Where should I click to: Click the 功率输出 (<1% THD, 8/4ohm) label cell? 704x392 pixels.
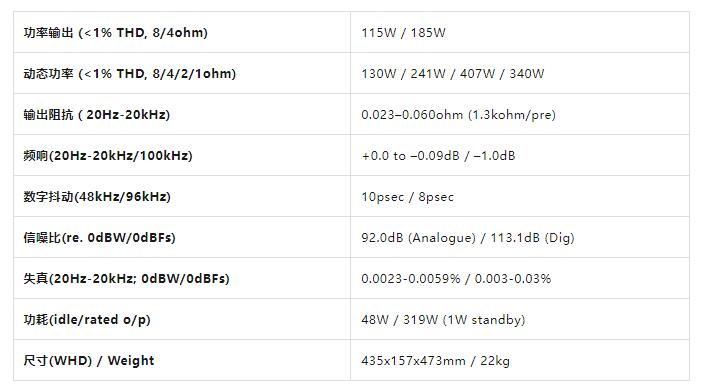coord(182,32)
